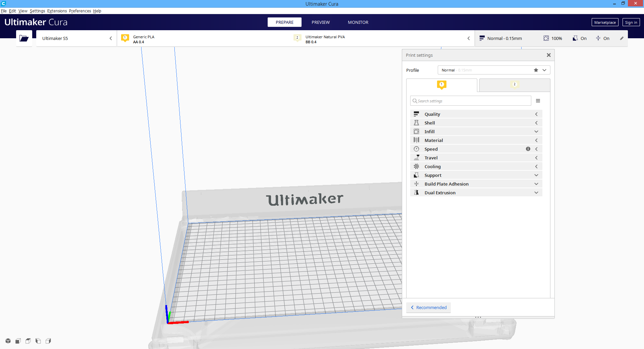Select extruder 2 tab in Print settings
This screenshot has width=644, height=349.
[515, 85]
